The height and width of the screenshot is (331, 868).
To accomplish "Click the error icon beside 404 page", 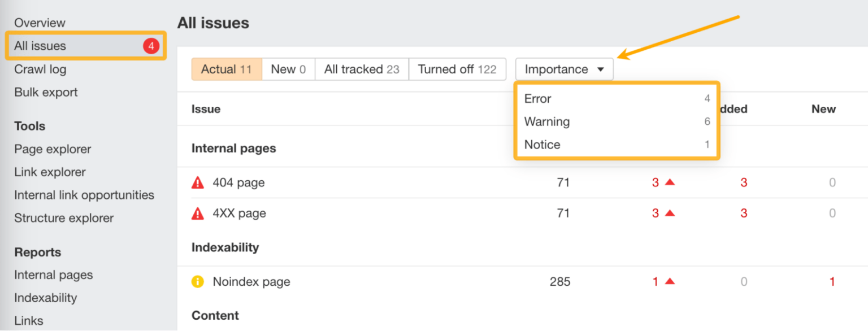I will 197,182.
